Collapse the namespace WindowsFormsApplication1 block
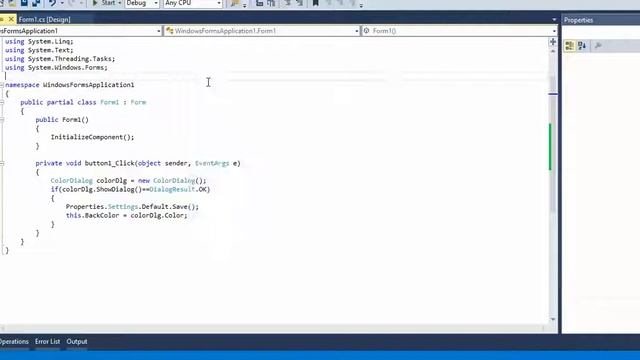640x360 pixels. 2,85
